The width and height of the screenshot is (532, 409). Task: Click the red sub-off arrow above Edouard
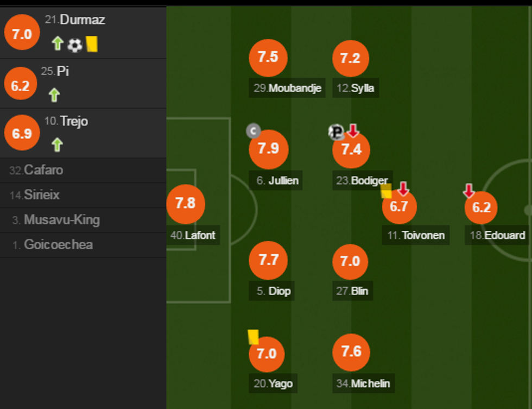(x=469, y=191)
